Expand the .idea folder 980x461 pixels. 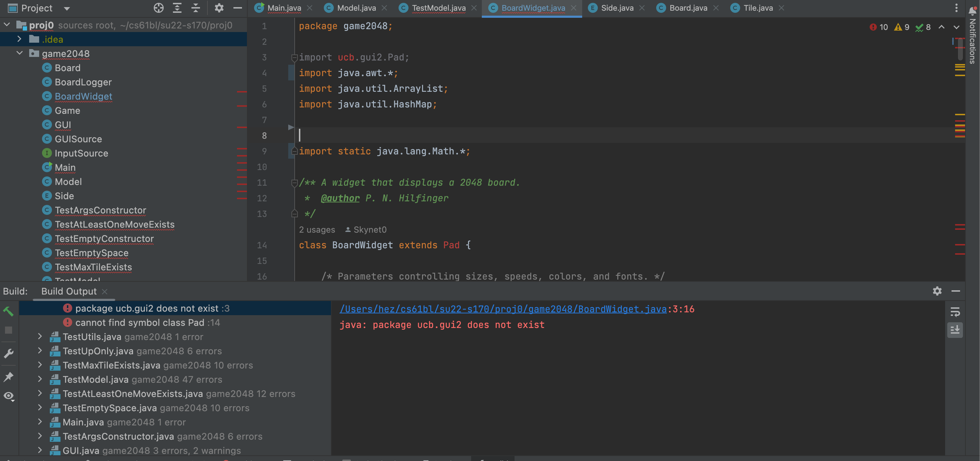tap(20, 39)
